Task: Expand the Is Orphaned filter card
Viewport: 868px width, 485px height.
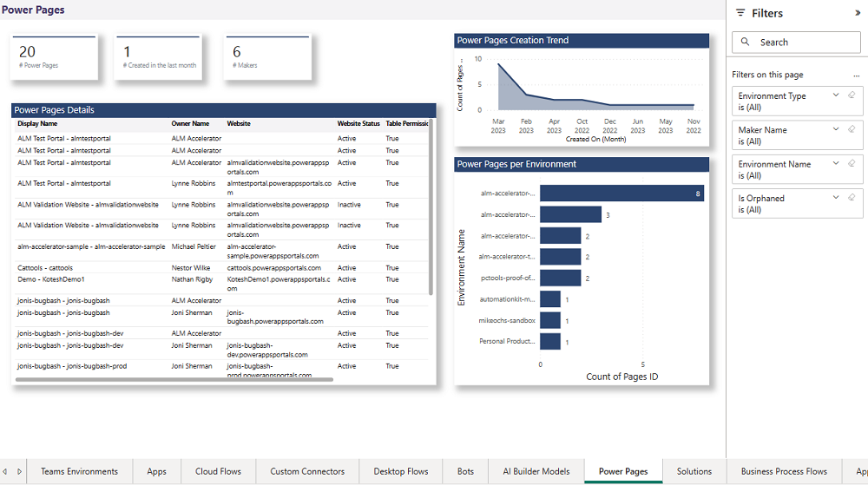Action: coord(836,198)
